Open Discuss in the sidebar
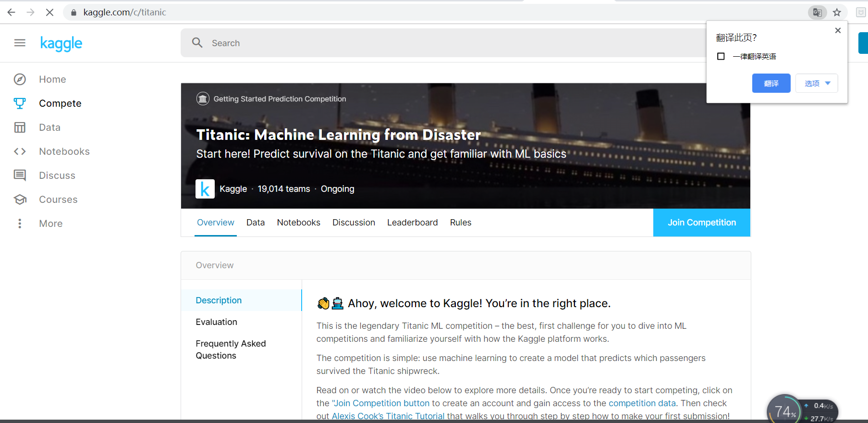Image resolution: width=868 pixels, height=423 pixels. click(57, 175)
